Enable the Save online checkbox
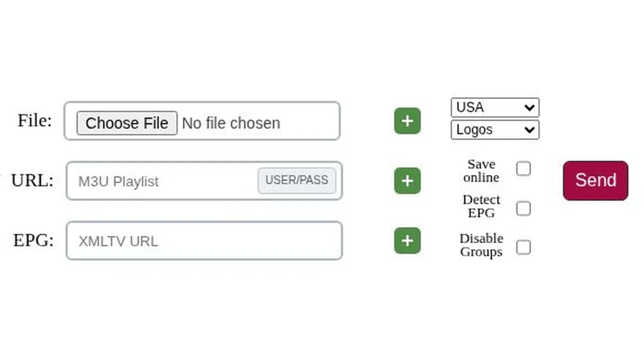The image size is (644, 362). [x=523, y=168]
